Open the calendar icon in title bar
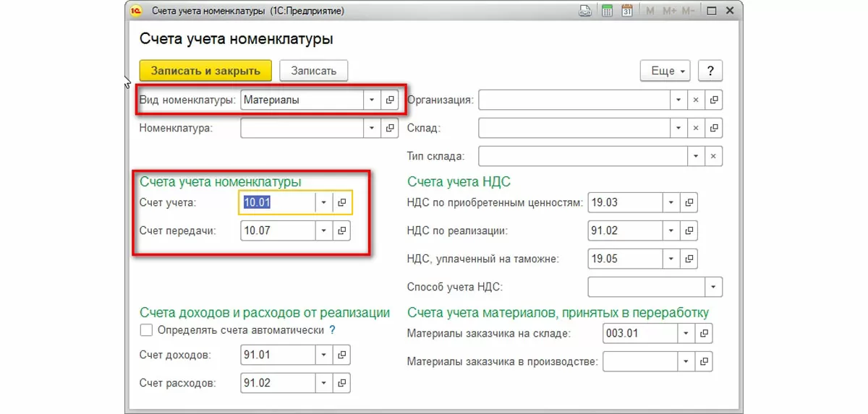 627,11
